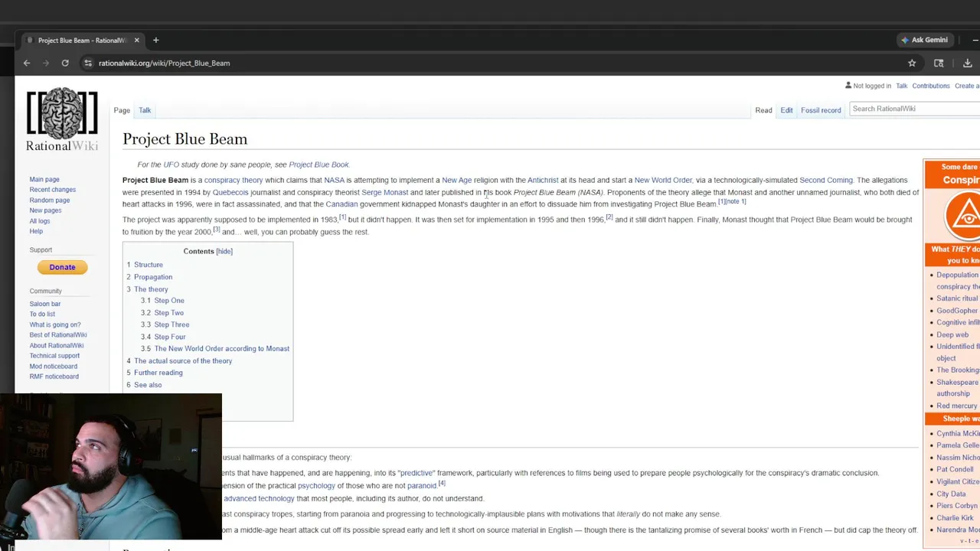Jump to Step Four entry
Image resolution: width=980 pixels, height=551 pixels.
(170, 337)
